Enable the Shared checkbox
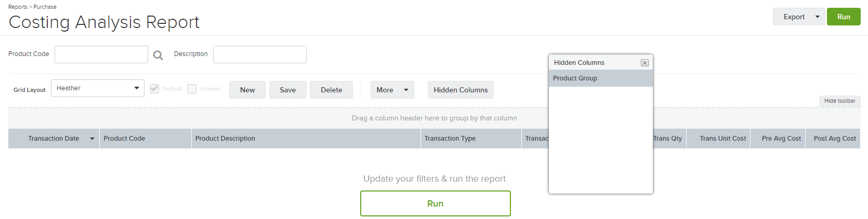This screenshot has width=868, height=219. (192, 89)
